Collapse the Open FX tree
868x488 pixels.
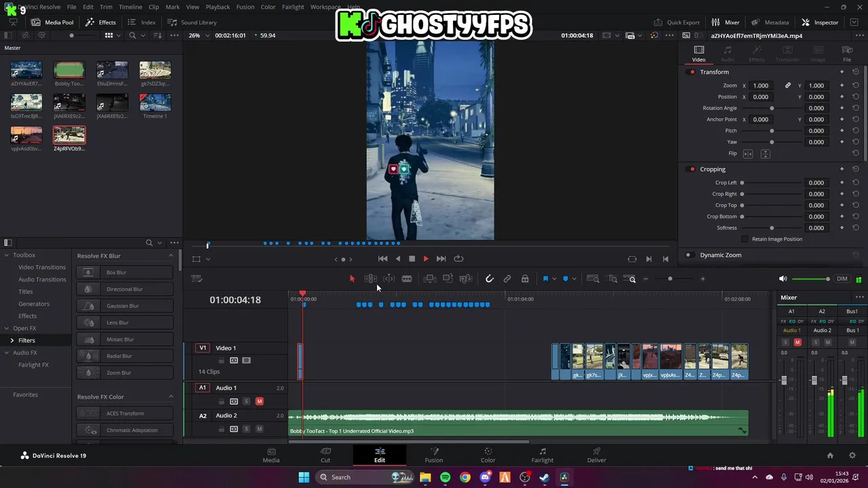pos(6,328)
